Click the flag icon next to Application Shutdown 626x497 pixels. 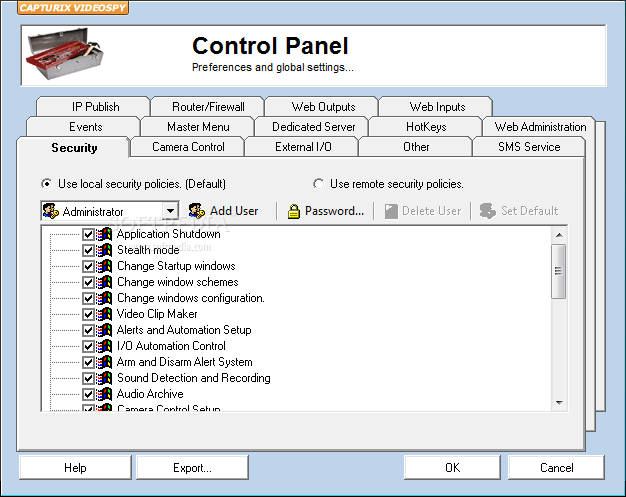(x=104, y=234)
